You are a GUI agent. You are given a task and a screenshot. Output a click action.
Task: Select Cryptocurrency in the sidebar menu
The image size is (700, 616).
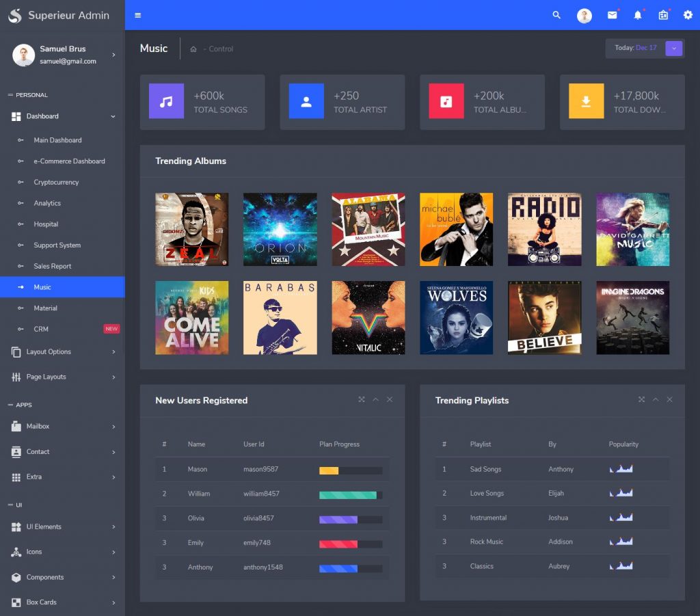(56, 183)
